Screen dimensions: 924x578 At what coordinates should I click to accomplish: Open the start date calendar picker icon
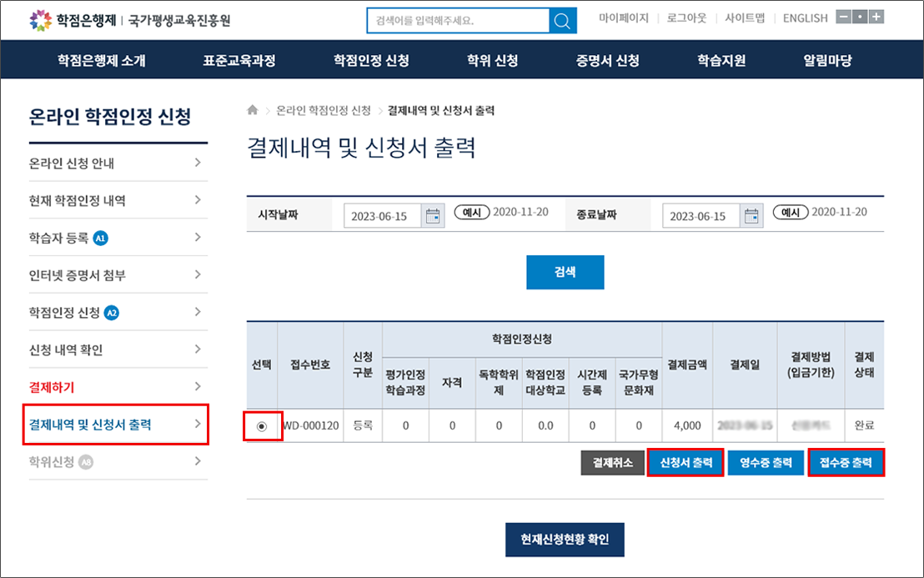tap(433, 216)
